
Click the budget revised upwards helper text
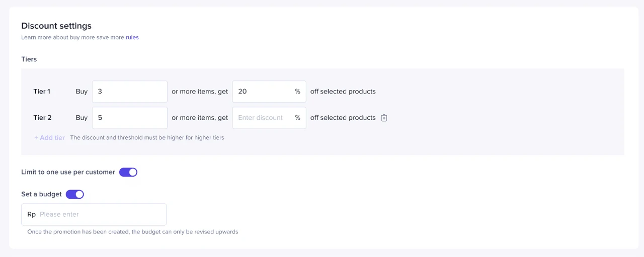pos(133,232)
